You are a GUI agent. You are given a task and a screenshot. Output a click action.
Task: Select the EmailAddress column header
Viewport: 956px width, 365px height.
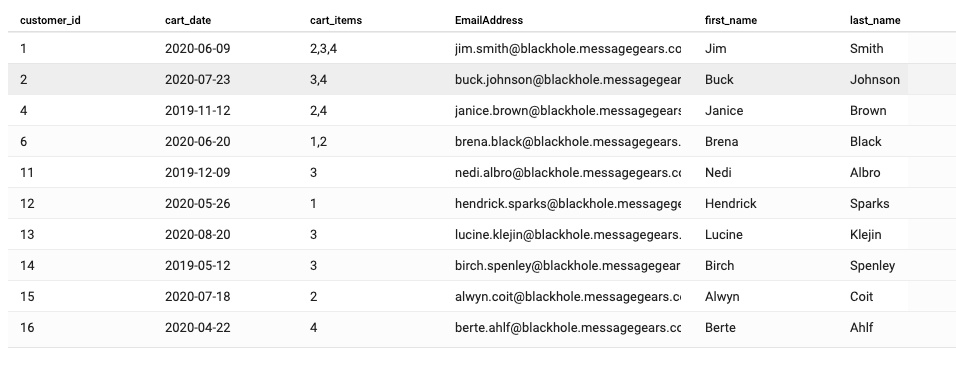489,20
